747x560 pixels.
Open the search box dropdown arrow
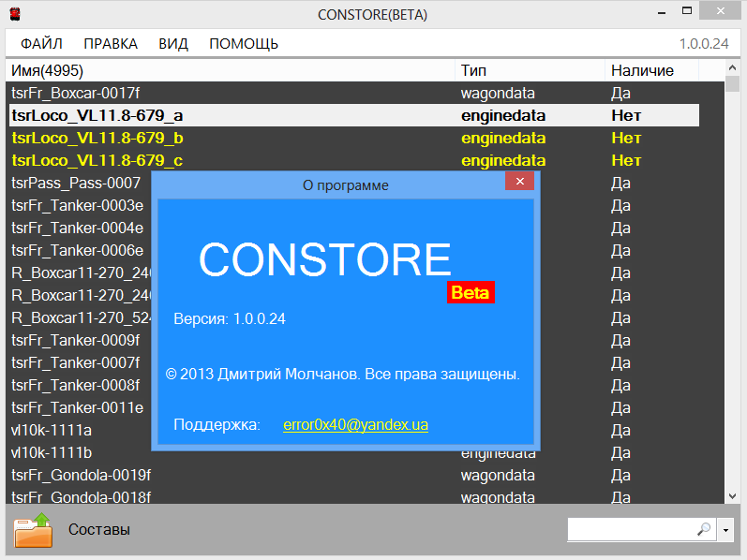(x=726, y=531)
